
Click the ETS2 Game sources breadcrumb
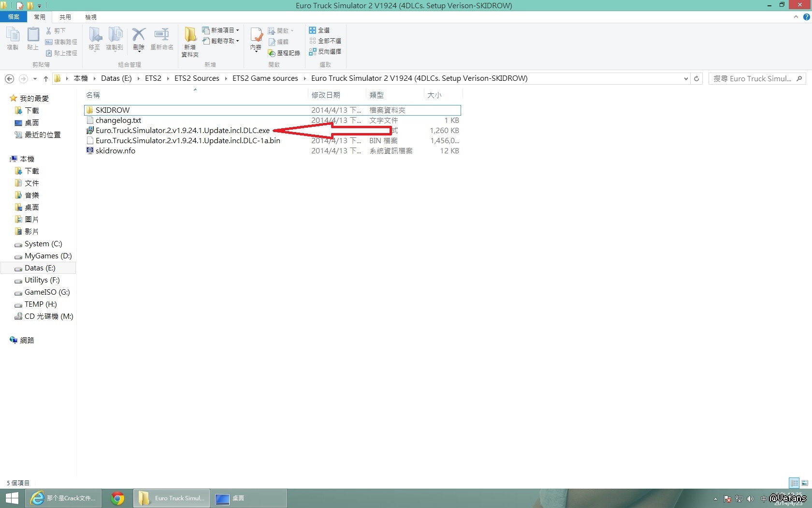(265, 78)
